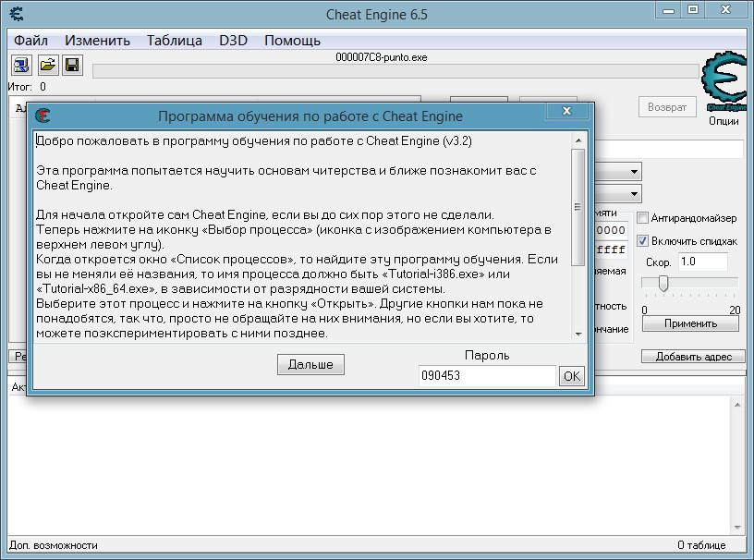Click the tutorial text scroll-up arrow
Screen dimensions: 754x560
(578, 140)
